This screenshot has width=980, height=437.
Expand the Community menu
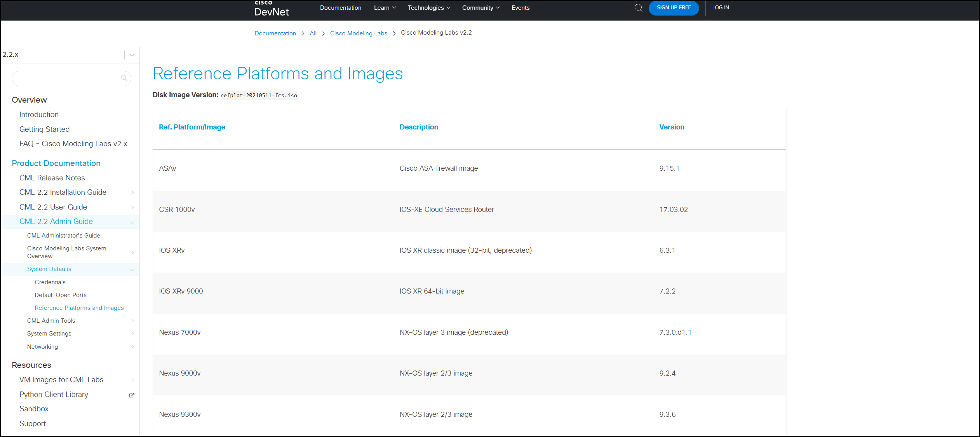tap(480, 8)
